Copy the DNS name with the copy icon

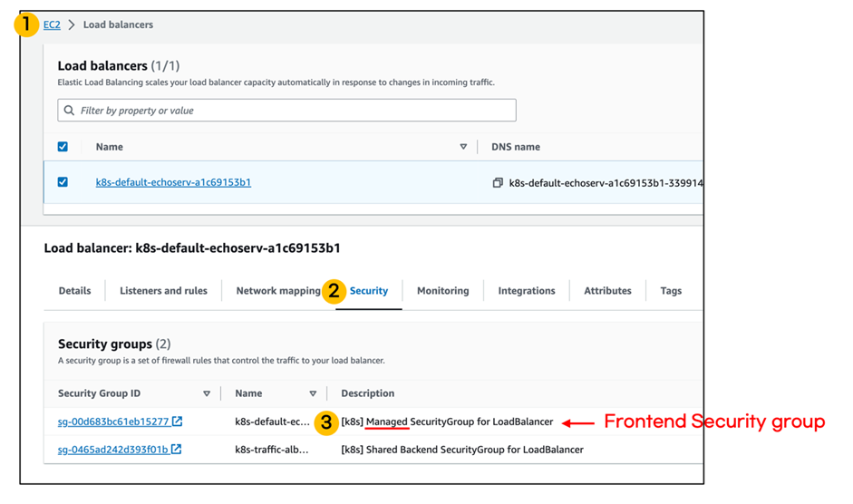[x=498, y=183]
